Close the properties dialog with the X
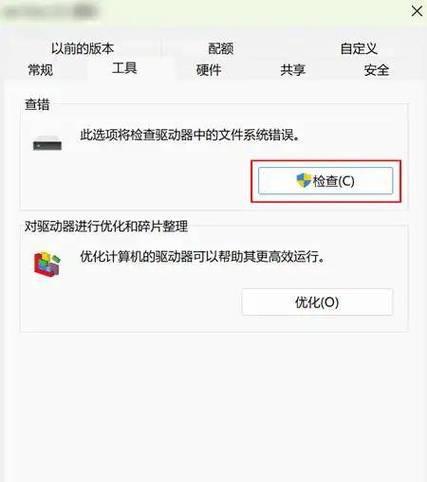This screenshot has width=427, height=482. click(x=417, y=12)
